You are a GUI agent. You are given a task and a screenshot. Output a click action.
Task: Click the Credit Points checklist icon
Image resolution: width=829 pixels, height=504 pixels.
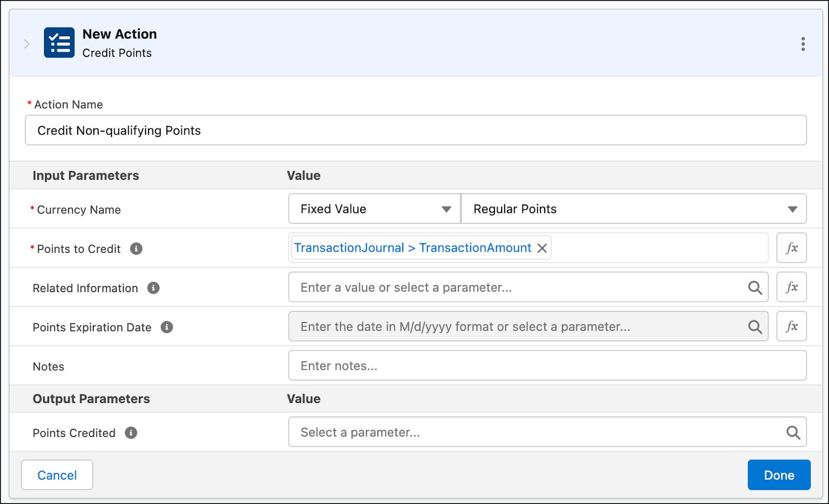[x=59, y=43]
